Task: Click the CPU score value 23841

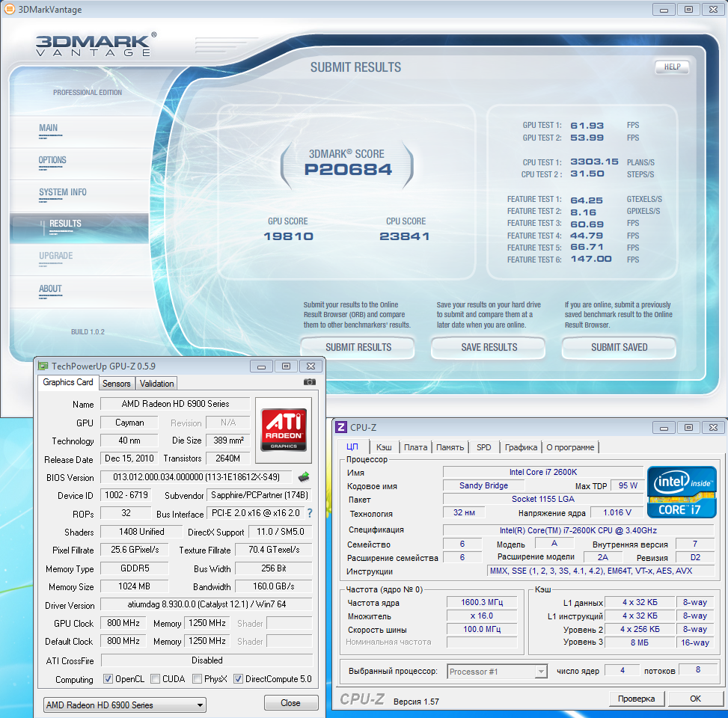Action: 404,236
